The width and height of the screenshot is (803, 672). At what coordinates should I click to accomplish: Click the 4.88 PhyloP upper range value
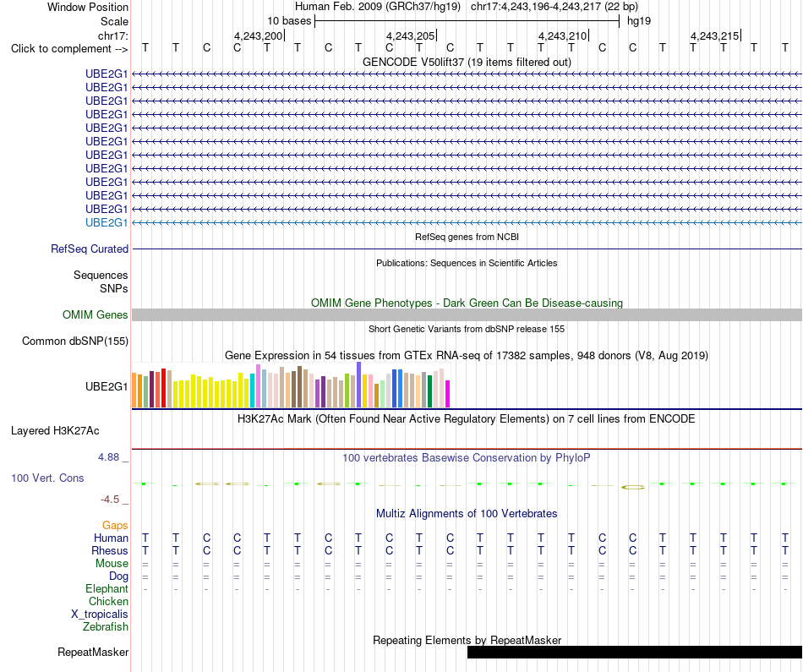click(x=108, y=457)
